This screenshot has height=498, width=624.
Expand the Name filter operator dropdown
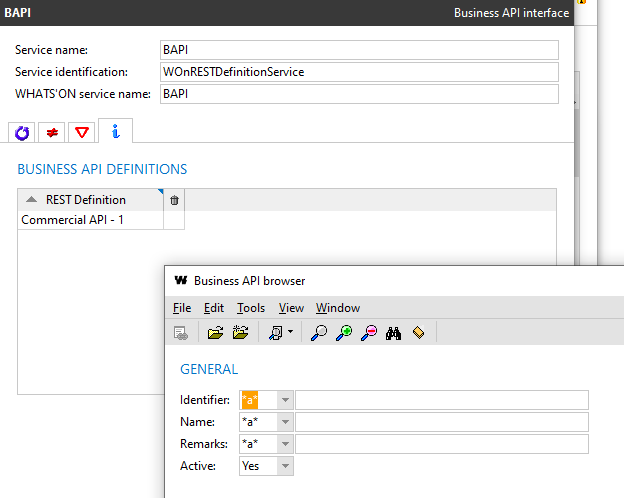[x=285, y=422]
